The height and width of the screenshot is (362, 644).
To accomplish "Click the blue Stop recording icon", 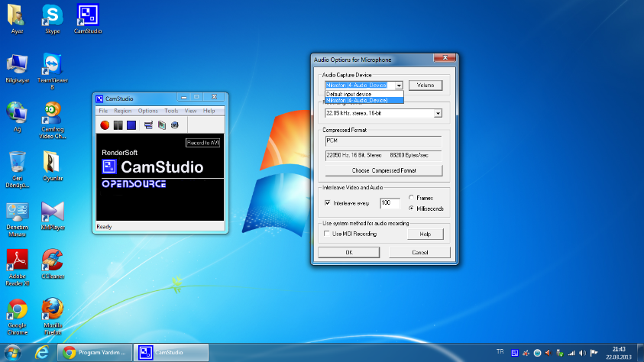I will [x=131, y=124].
